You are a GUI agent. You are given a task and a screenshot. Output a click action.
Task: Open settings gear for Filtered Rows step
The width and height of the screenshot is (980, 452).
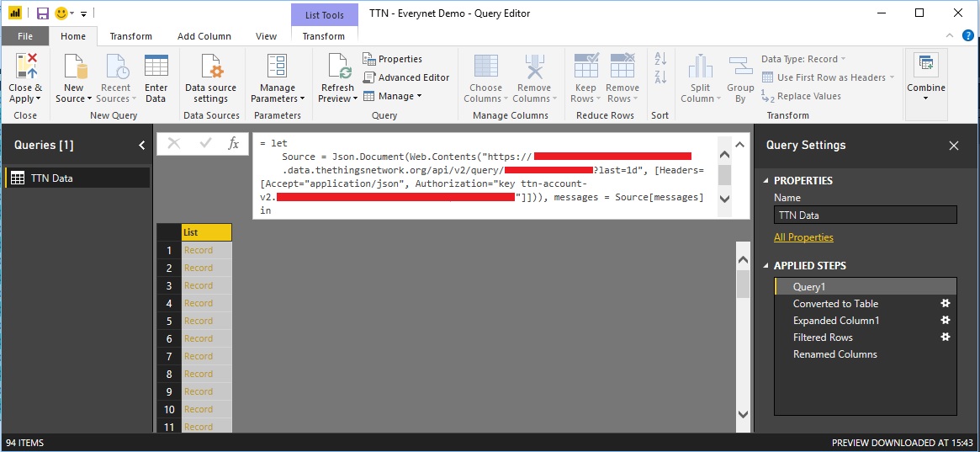(946, 337)
